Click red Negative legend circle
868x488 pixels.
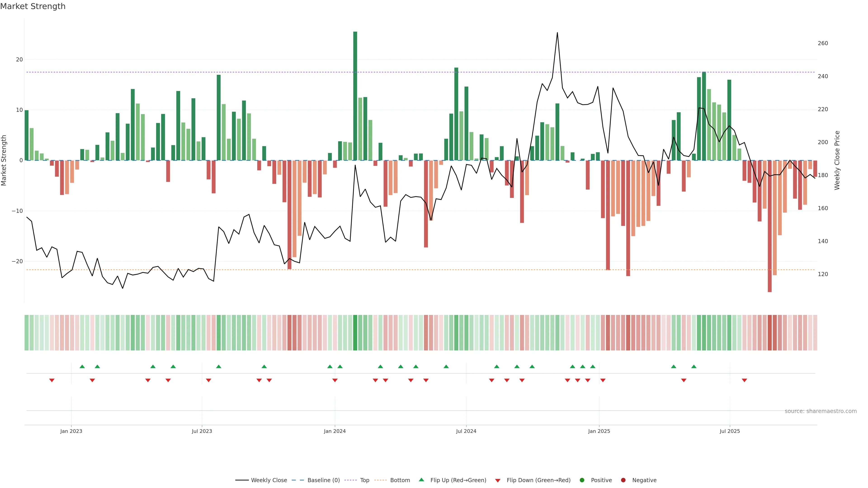[x=623, y=480]
